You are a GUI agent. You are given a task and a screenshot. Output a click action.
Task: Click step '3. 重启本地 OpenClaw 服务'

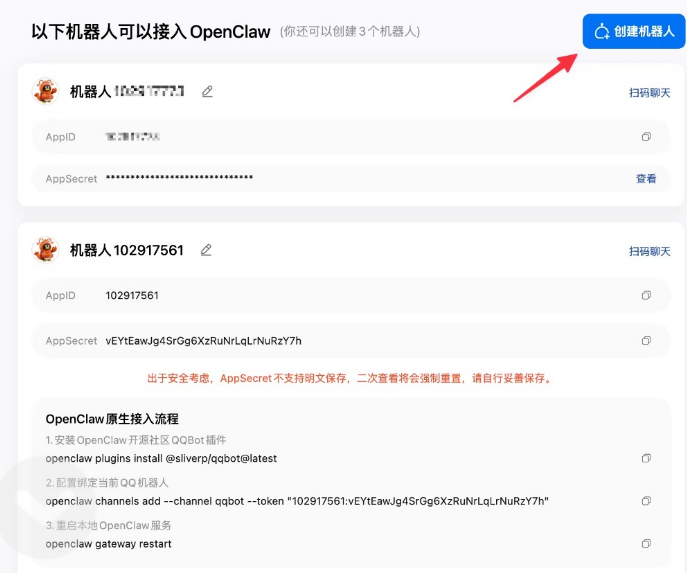pyautogui.click(x=108, y=525)
